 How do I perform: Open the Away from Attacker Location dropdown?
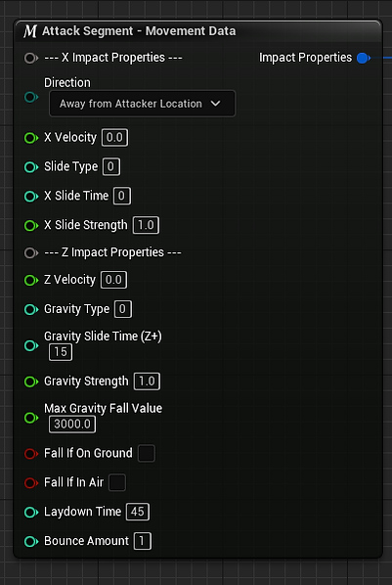[x=142, y=104]
